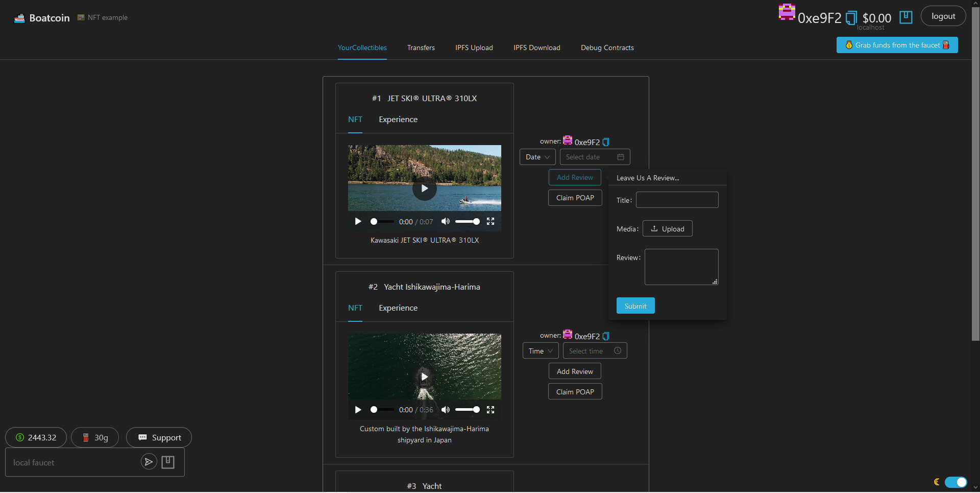Adjust JET SKI video progress slider
Viewport: 980px width, 493px height.
tap(382, 222)
